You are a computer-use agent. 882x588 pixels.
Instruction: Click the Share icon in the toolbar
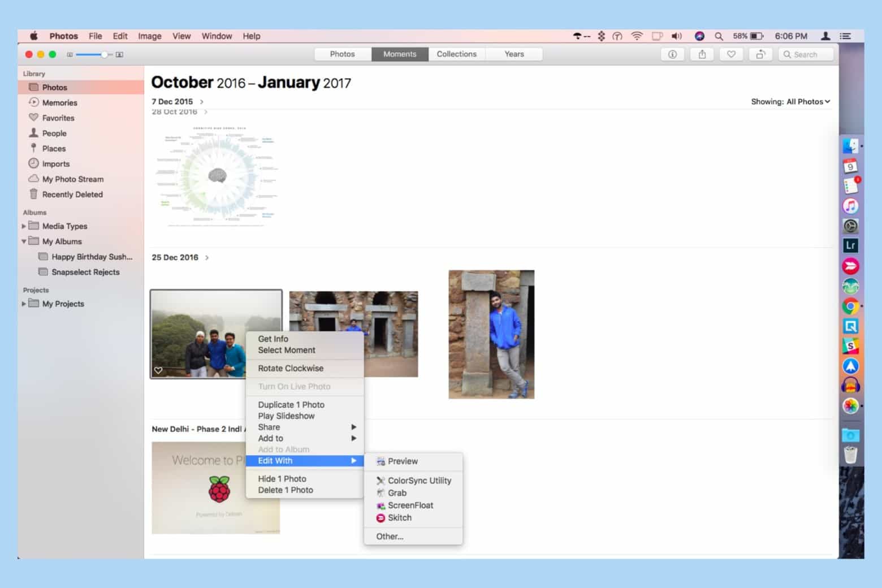click(702, 54)
